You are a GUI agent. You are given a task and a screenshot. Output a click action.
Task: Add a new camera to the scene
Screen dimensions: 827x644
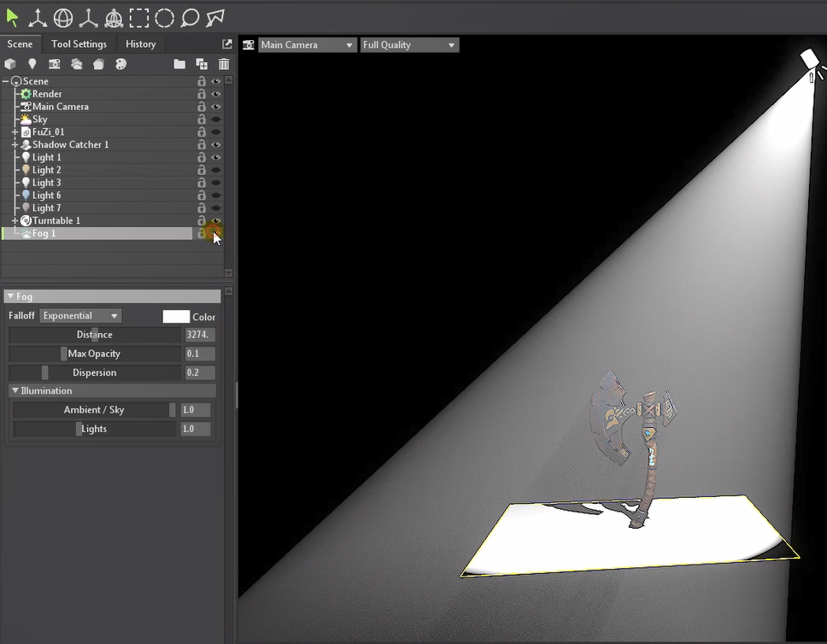(54, 64)
